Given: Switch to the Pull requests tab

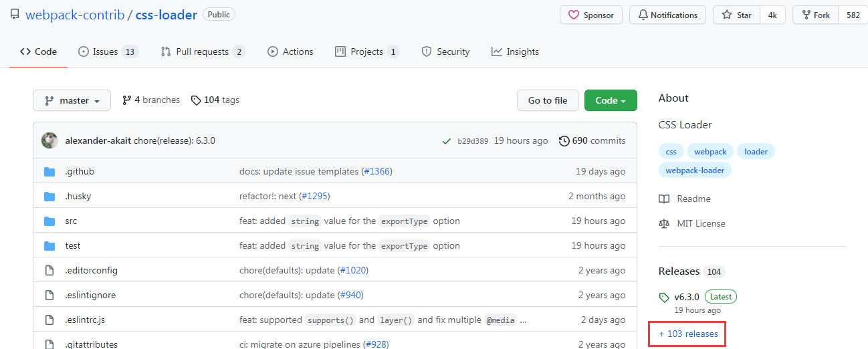Looking at the screenshot, I should pyautogui.click(x=203, y=51).
